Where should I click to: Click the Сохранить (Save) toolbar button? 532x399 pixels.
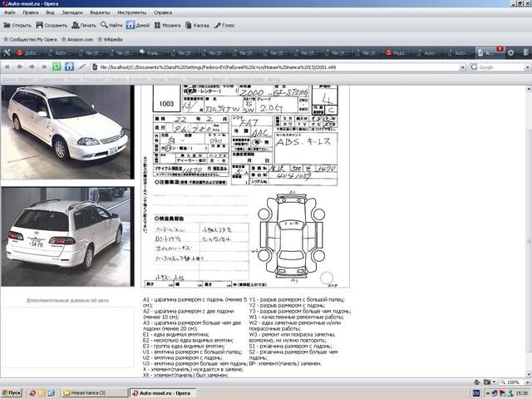(x=52, y=25)
